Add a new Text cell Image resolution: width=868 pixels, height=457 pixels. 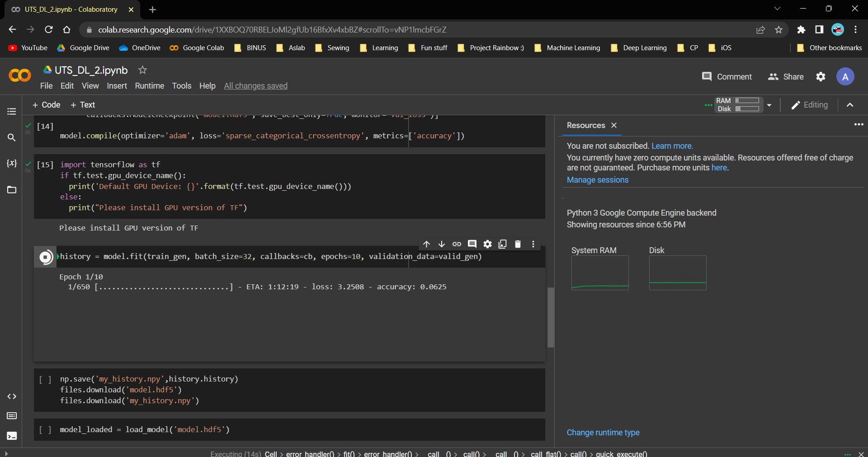tap(83, 105)
